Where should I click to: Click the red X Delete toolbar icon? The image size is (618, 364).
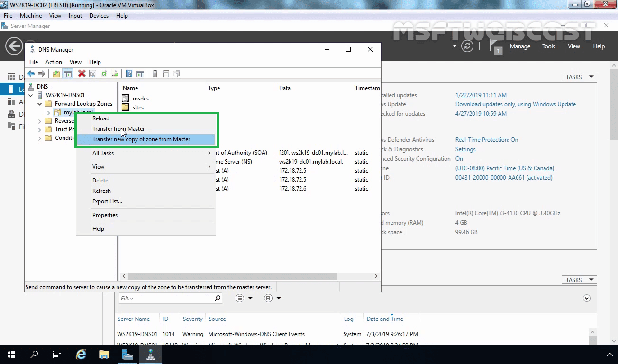(x=82, y=73)
